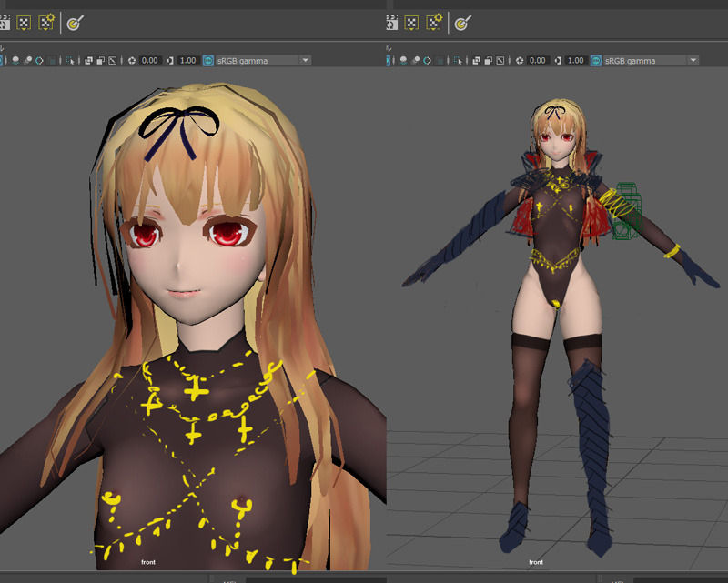Toggle depth of field in right viewport
The image size is (728, 583).
point(440,60)
